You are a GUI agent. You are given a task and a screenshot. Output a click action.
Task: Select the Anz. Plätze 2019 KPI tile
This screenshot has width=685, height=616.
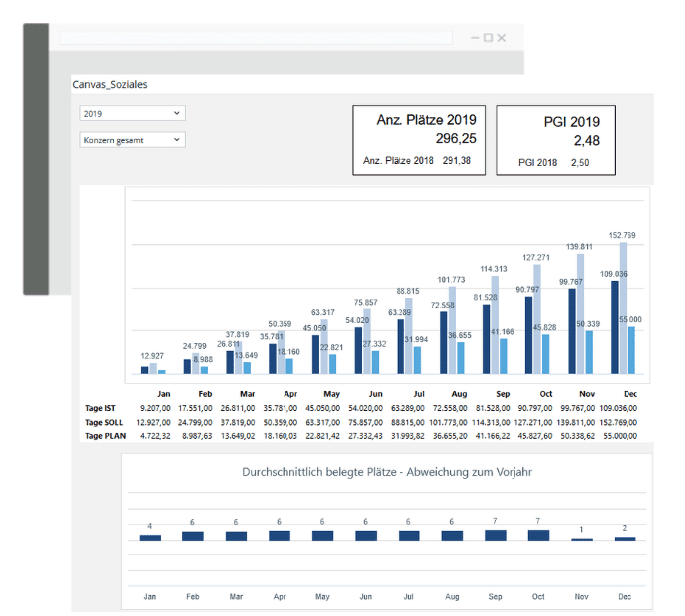click(x=419, y=140)
